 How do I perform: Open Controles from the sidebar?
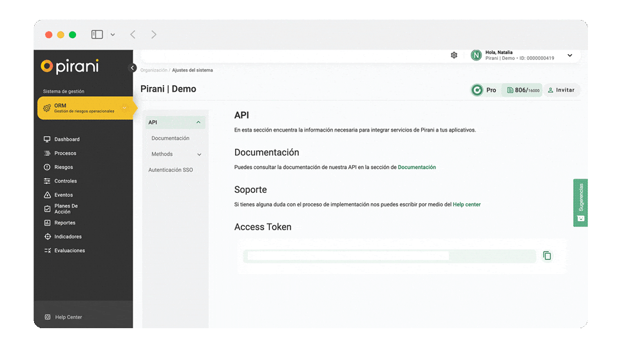click(65, 181)
